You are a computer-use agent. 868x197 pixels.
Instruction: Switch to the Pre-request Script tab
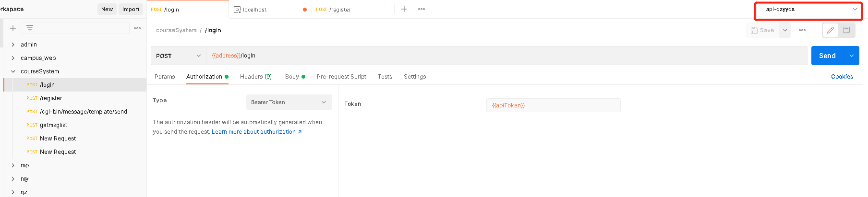[341, 77]
